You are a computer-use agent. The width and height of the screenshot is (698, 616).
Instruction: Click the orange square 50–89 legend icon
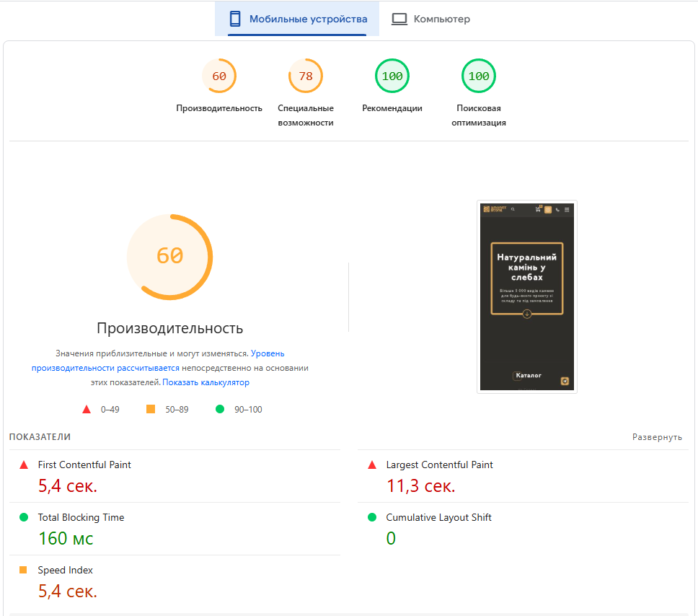(x=151, y=409)
